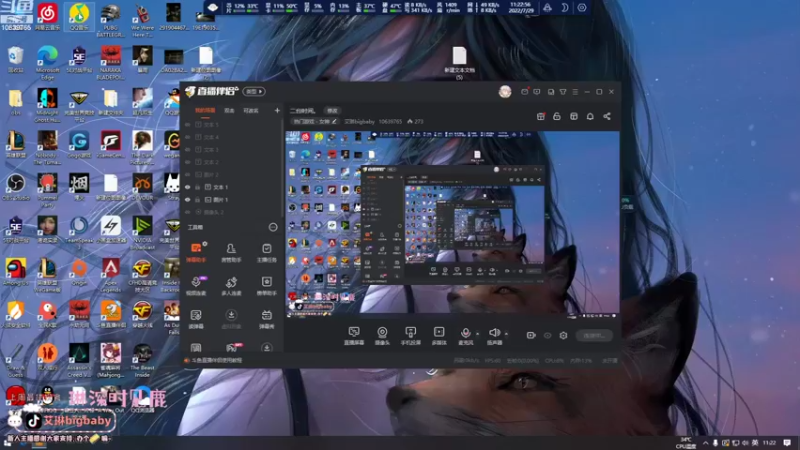
Task: Click the taskbar clock showing 11:22
Action: click(x=769, y=442)
